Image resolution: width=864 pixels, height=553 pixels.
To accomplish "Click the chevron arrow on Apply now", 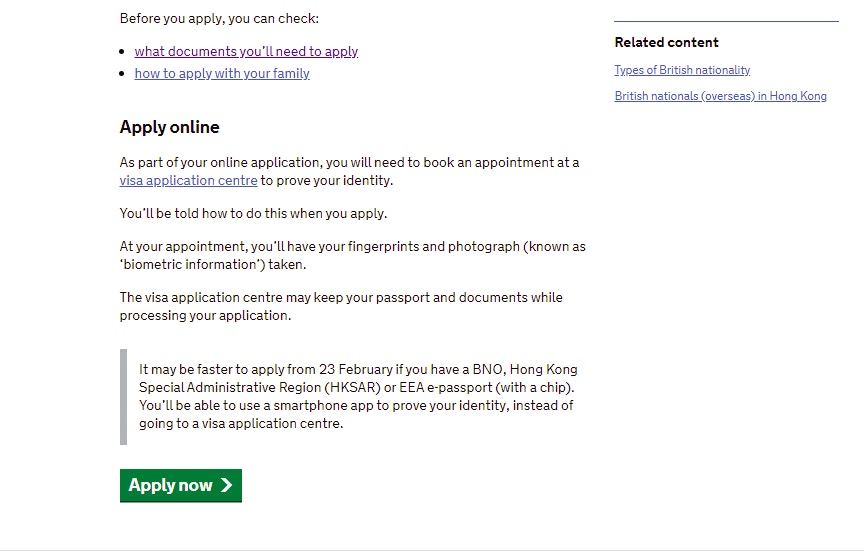I will point(226,485).
